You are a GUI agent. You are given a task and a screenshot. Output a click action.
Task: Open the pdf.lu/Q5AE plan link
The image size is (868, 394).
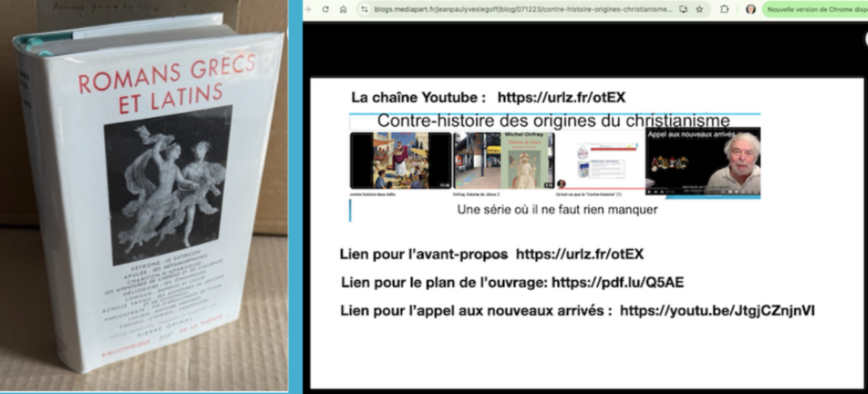click(618, 283)
